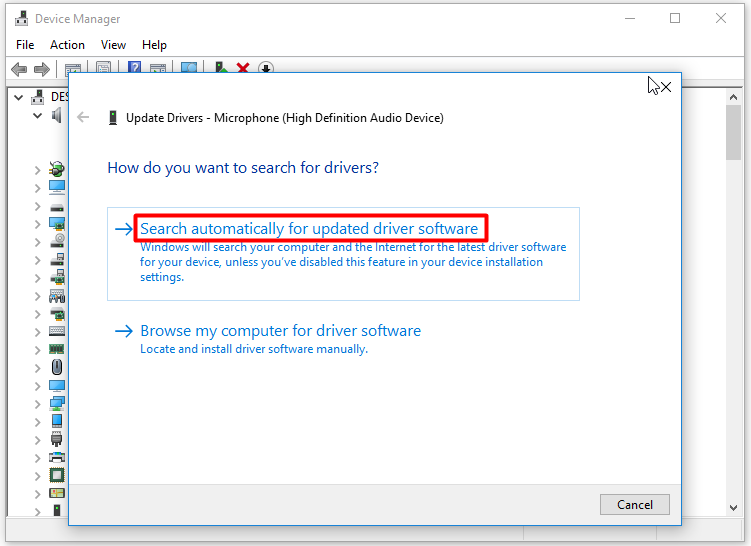Select the Batteries category icon

point(57,169)
